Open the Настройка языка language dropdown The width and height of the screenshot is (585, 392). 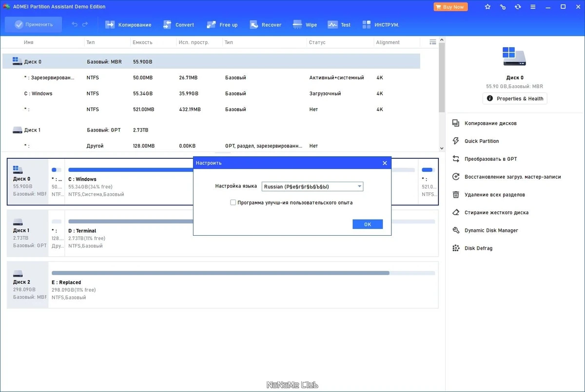tap(312, 187)
